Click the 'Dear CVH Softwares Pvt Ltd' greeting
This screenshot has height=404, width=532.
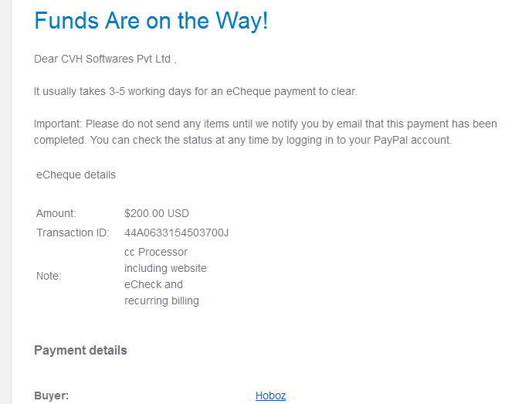click(105, 59)
